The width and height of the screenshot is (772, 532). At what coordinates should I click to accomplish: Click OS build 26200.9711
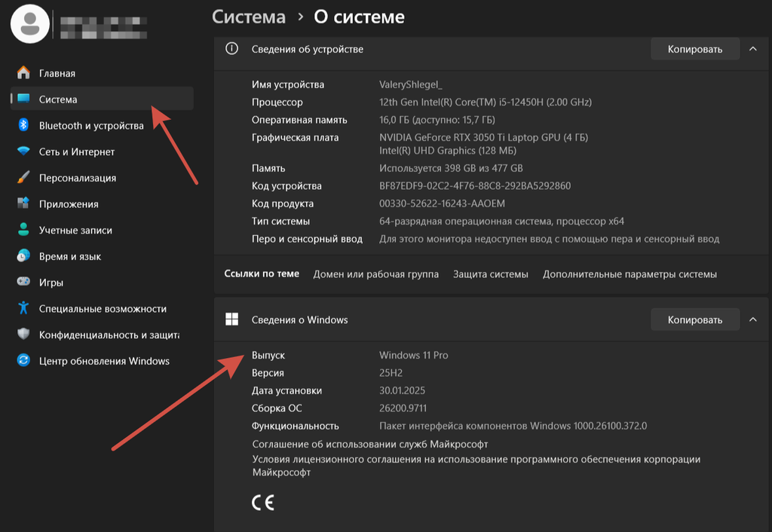tap(403, 408)
